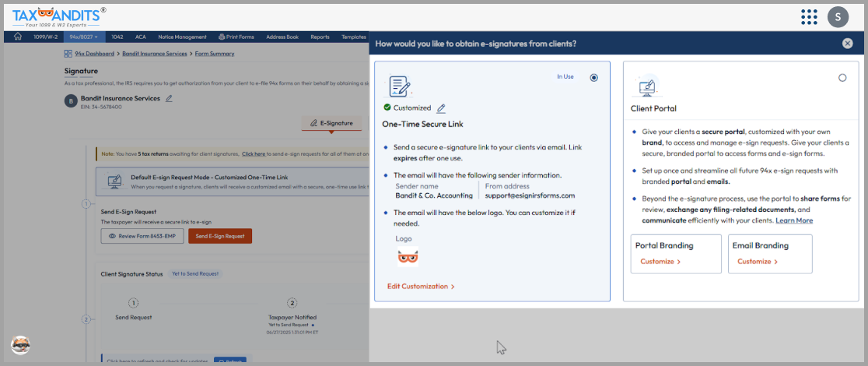Click address 'support@esignirsforms.com'
This screenshot has height=366, width=868.
pos(530,195)
